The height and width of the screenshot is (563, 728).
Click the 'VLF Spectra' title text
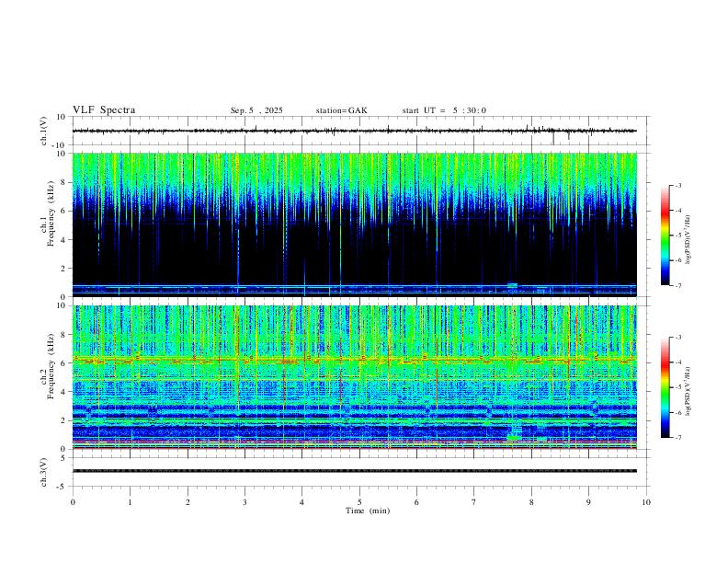click(104, 110)
